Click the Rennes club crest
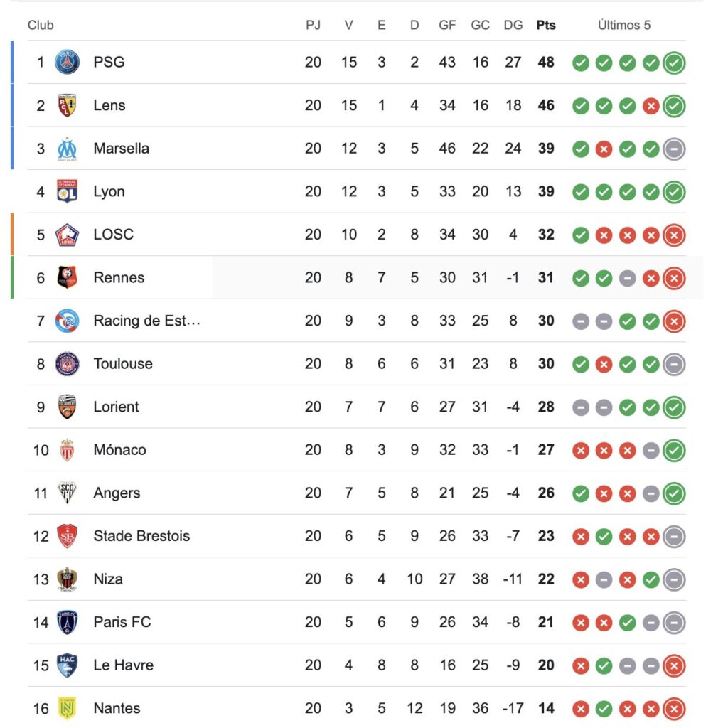The width and height of the screenshot is (728, 728). (68, 277)
